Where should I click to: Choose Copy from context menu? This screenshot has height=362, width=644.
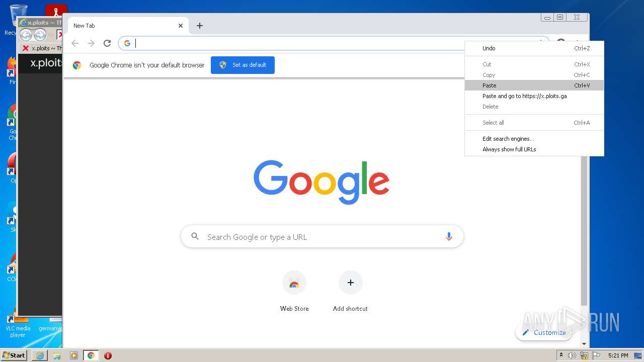[534, 75]
